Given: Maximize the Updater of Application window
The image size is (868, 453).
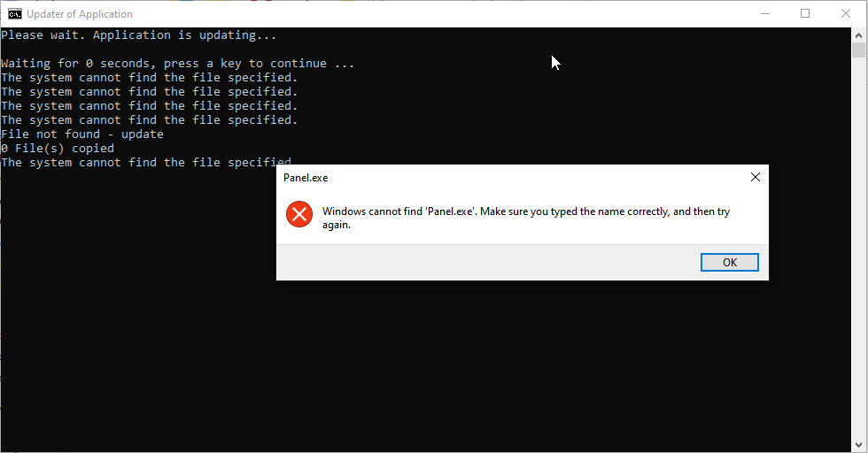Looking at the screenshot, I should [805, 13].
